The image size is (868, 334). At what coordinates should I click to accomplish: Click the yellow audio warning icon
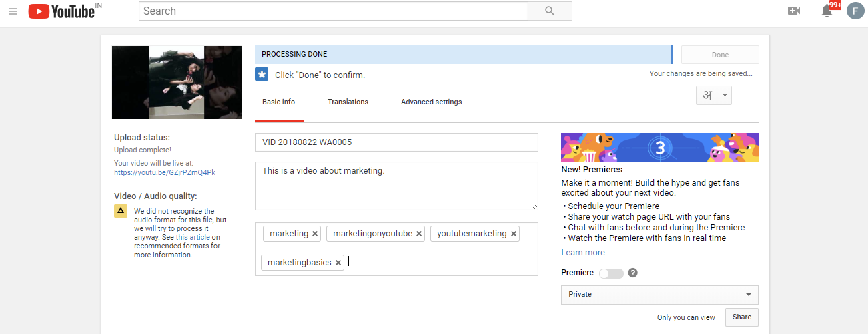121,211
